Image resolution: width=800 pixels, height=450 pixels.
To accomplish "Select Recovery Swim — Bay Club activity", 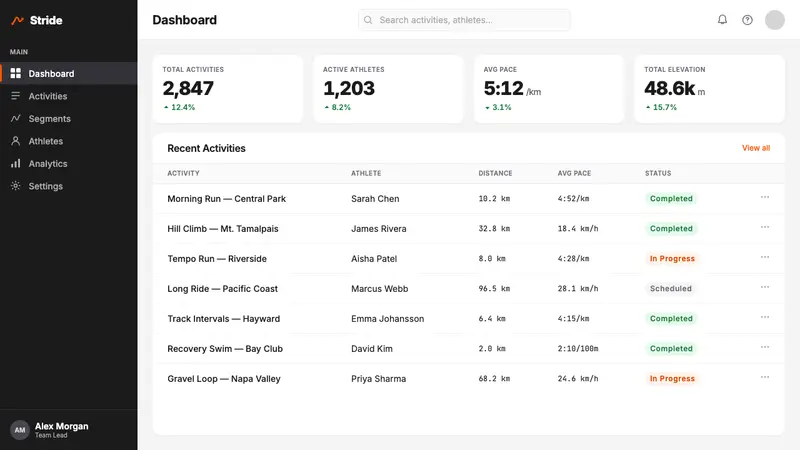I will click(225, 349).
